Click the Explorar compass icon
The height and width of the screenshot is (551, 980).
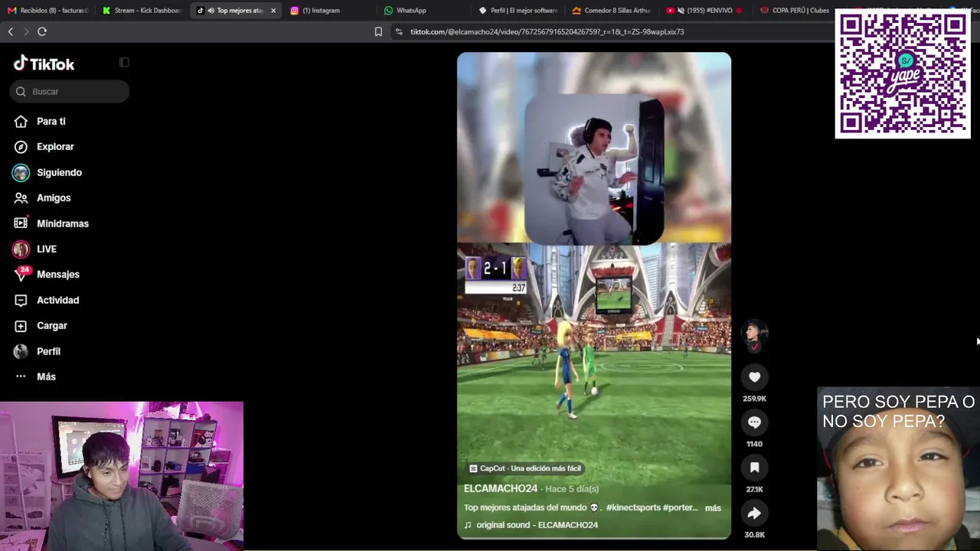pos(21,147)
